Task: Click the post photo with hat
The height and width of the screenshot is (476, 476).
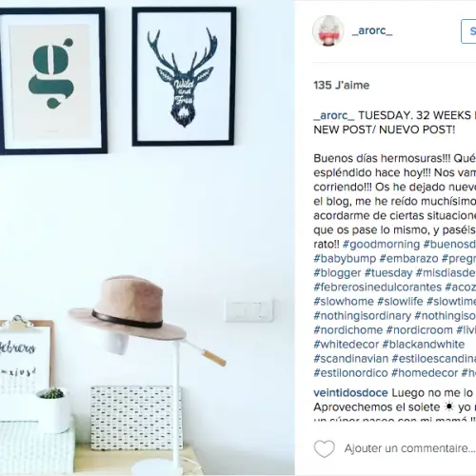Action: 148,238
